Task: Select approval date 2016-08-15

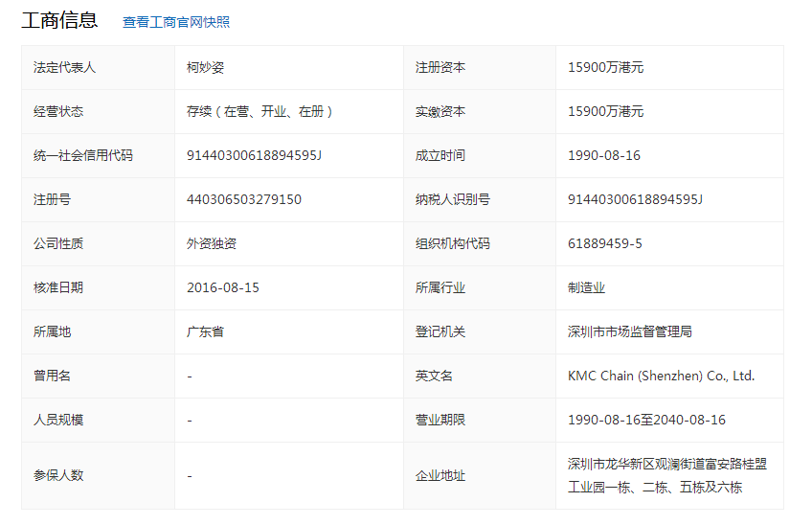Action: point(223,287)
